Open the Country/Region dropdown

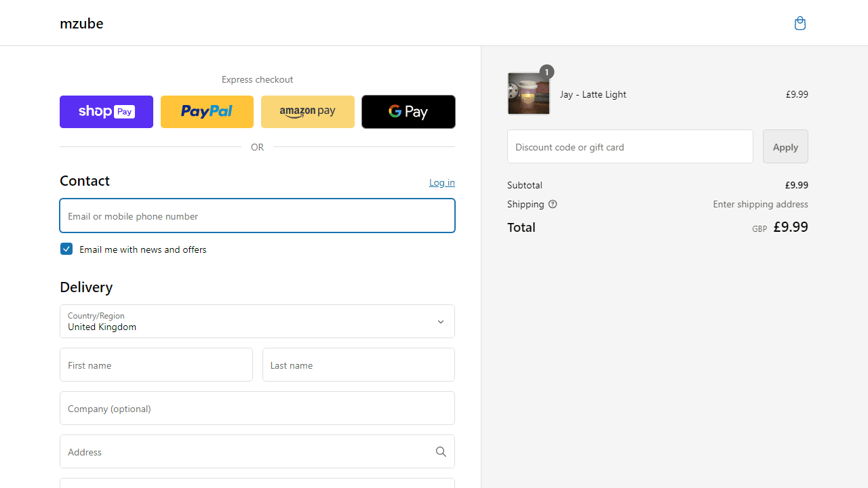(x=257, y=321)
